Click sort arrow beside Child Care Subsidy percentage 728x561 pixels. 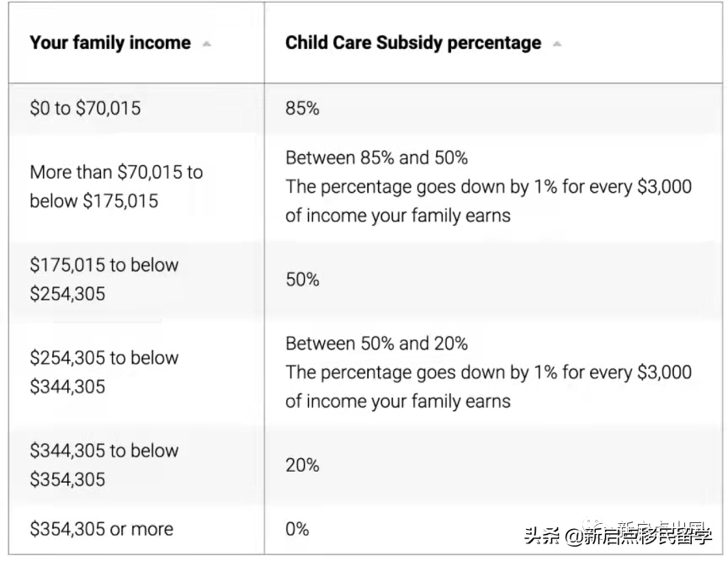pos(556,44)
